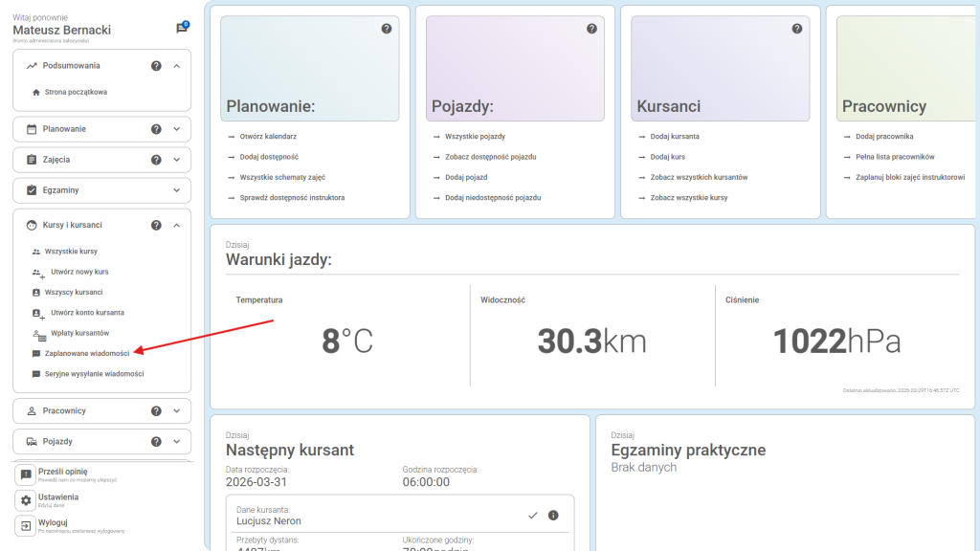This screenshot has width=980, height=551.
Task: Expand the Egzaminy sidebar section
Action: pyautogui.click(x=177, y=190)
